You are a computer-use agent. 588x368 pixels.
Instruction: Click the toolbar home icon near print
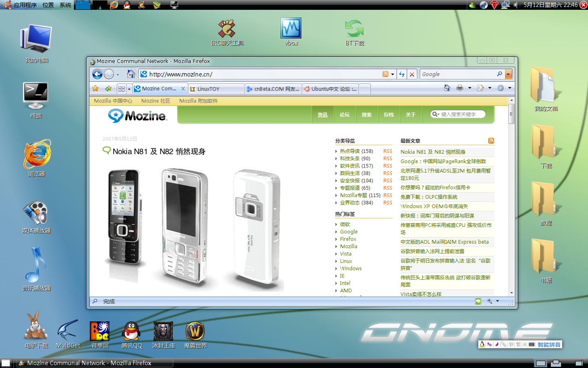(447, 88)
